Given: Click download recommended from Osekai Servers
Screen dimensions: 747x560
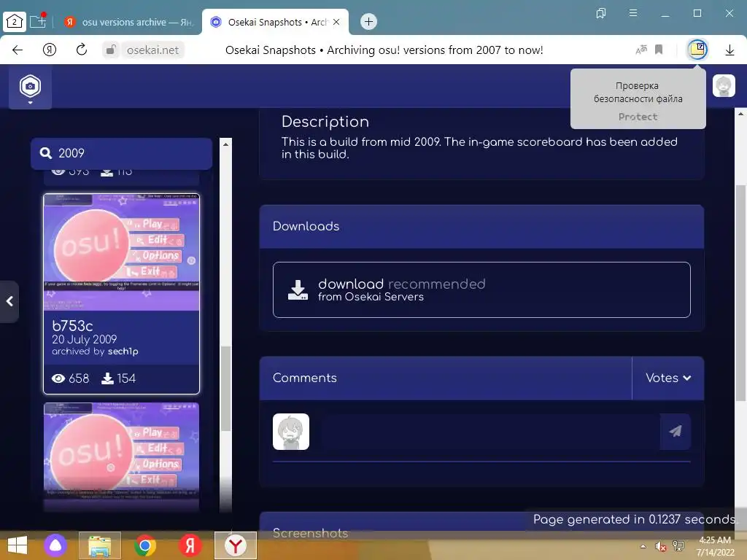Looking at the screenshot, I should point(481,289).
